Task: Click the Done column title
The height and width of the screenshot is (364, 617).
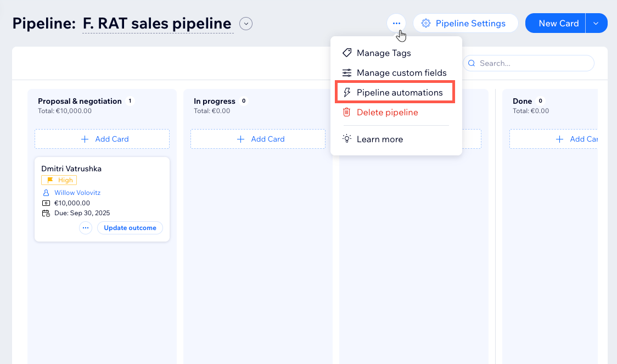Action: point(522,101)
